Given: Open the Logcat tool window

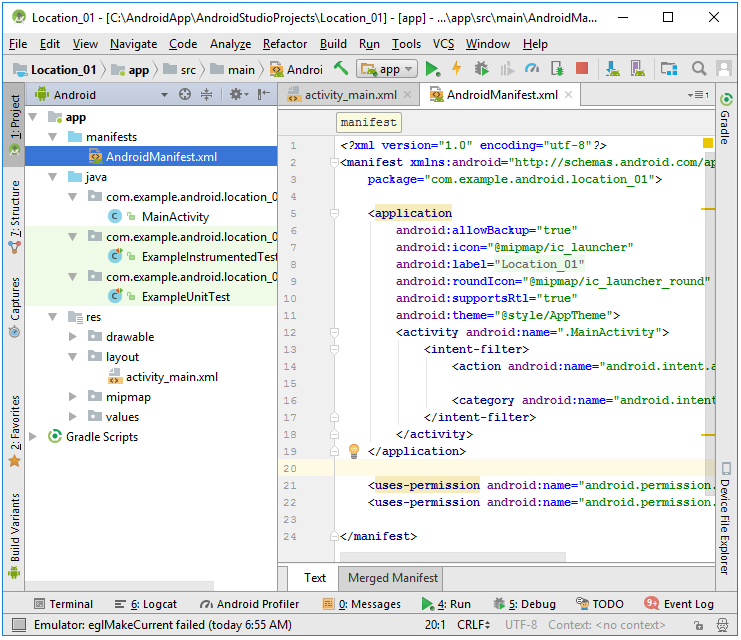Looking at the screenshot, I should pos(146,604).
